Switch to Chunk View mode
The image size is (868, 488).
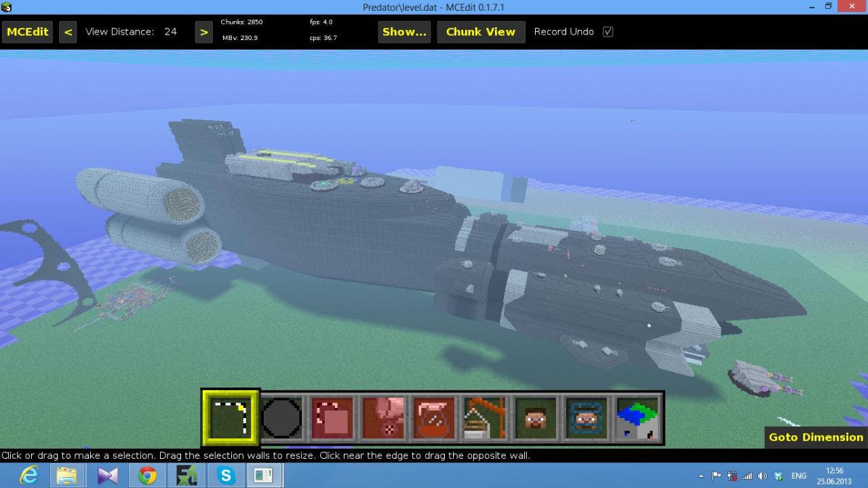481,31
